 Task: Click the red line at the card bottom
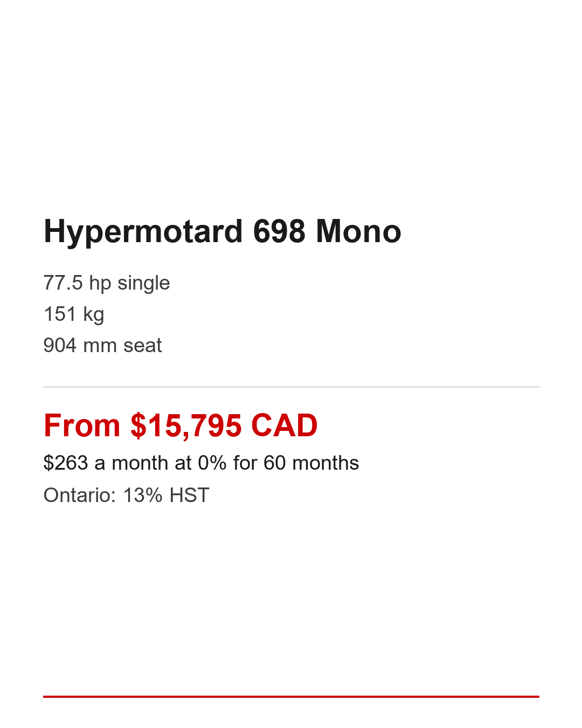(291, 697)
